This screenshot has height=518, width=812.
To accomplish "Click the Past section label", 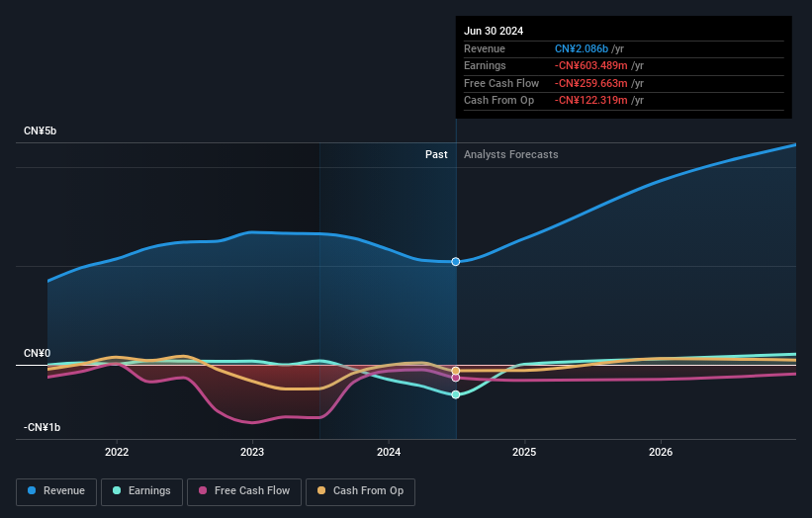I will 436,155.
